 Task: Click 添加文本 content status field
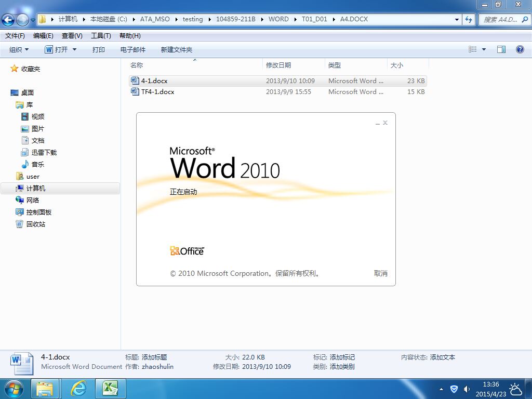point(443,357)
